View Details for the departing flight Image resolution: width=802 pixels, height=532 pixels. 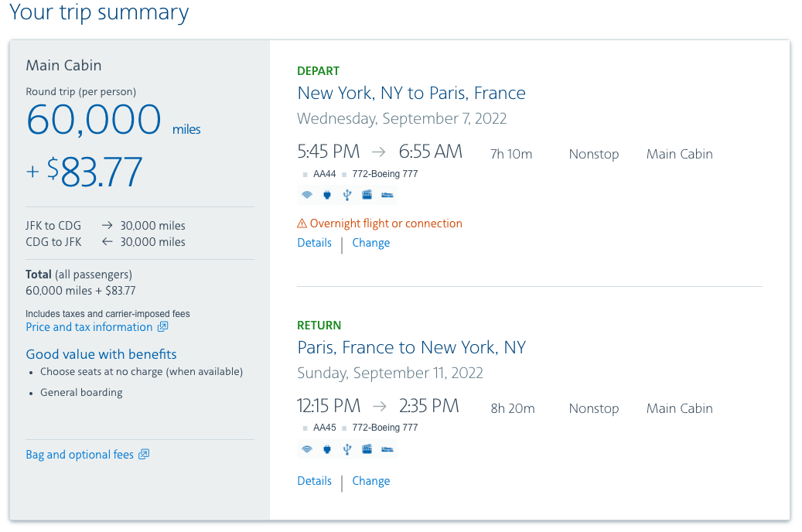314,243
